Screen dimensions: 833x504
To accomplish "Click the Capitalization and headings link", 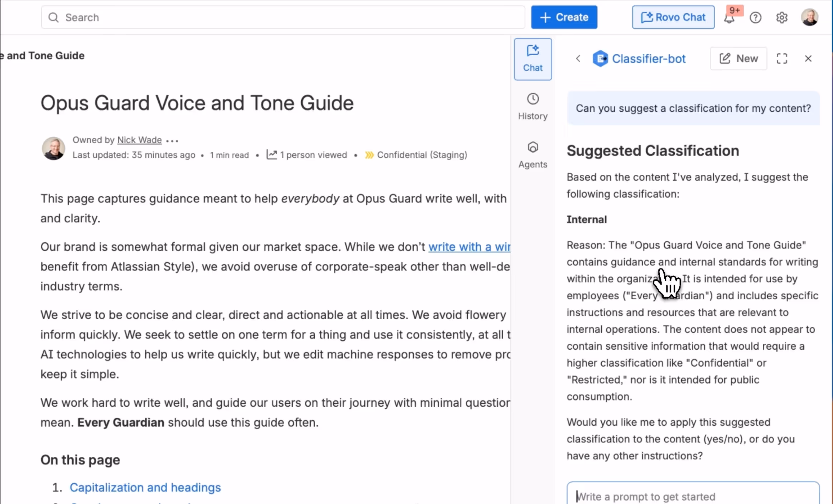I will click(x=145, y=487).
